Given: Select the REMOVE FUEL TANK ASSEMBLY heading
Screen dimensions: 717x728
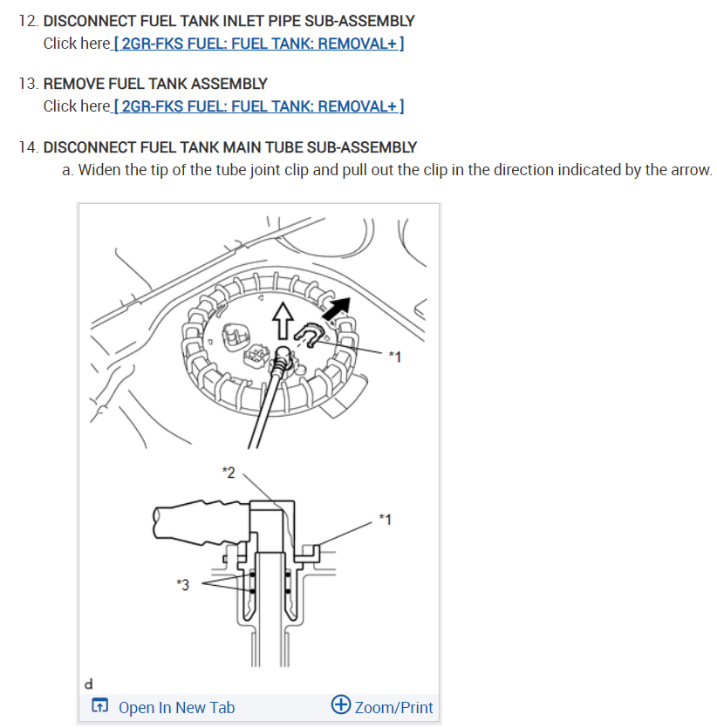Looking at the screenshot, I should [x=155, y=84].
